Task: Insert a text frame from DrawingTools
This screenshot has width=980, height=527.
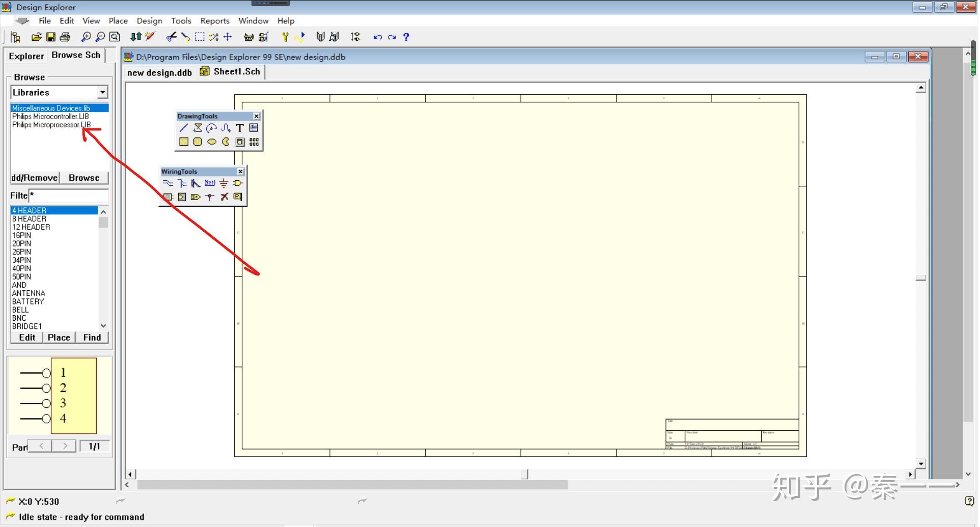Action: click(x=254, y=128)
